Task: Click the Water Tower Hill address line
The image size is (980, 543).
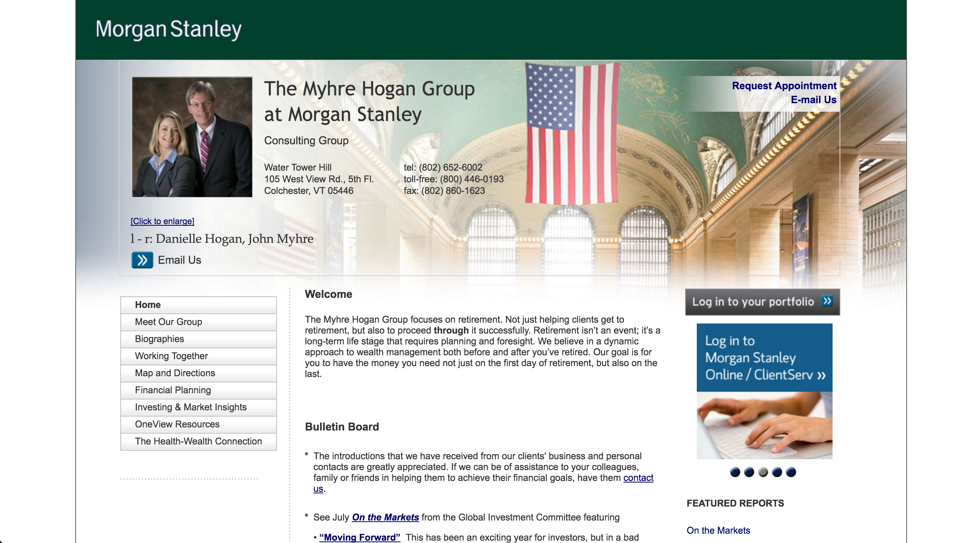Action: [298, 168]
